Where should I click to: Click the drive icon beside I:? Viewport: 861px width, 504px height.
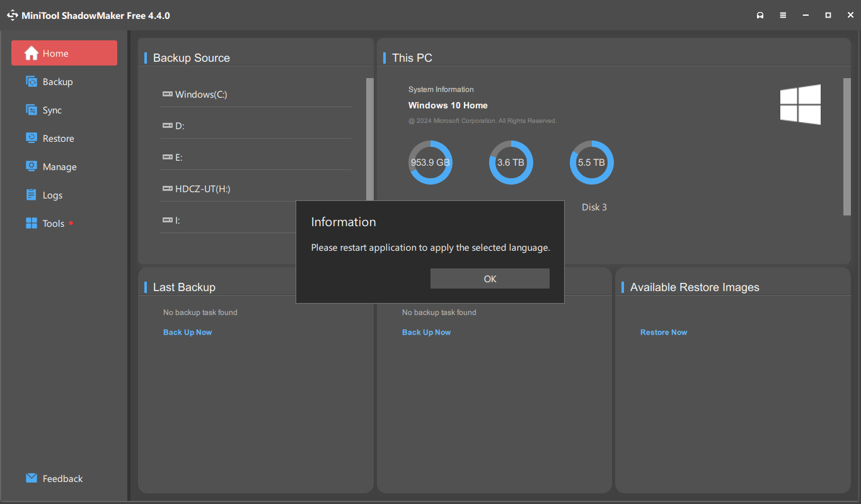tap(168, 220)
